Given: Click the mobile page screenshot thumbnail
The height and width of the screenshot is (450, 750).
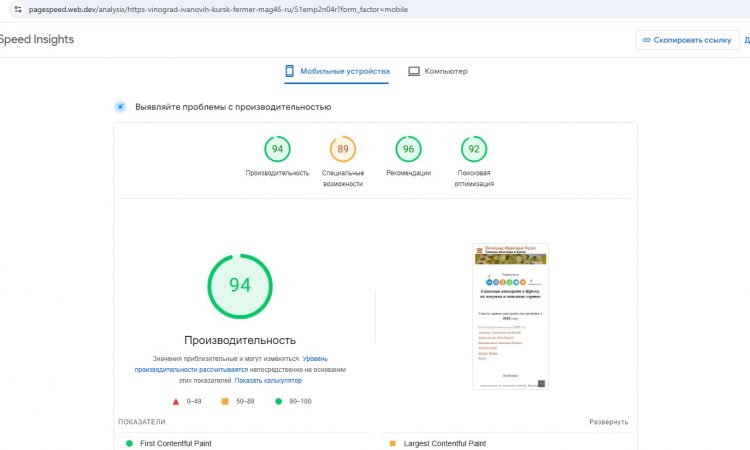Looking at the screenshot, I should pyautogui.click(x=510, y=316).
